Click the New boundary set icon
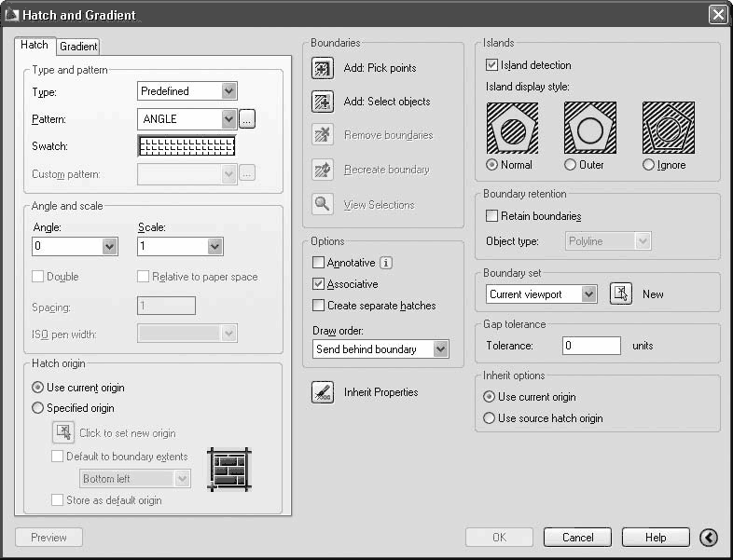The width and height of the screenshot is (733, 560). [621, 294]
